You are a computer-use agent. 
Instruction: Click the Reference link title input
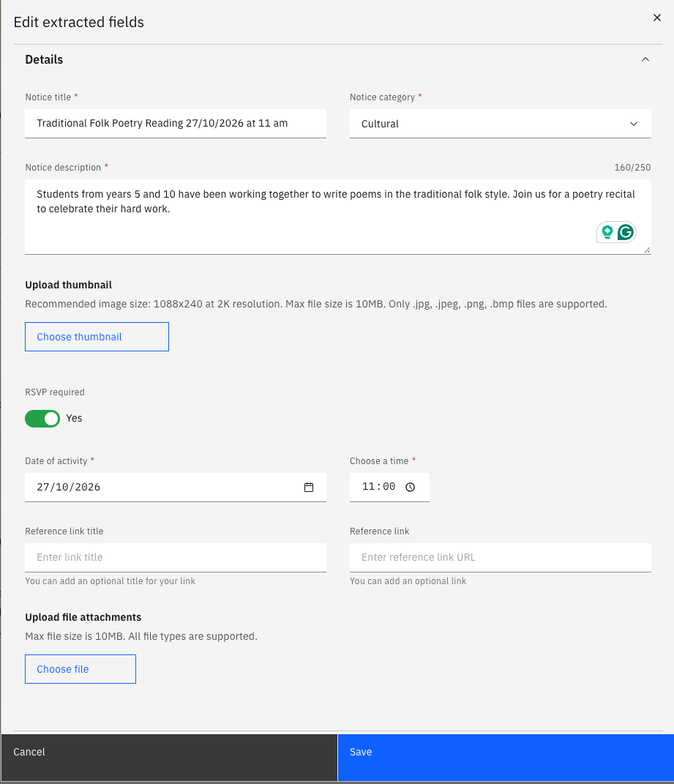click(x=176, y=558)
